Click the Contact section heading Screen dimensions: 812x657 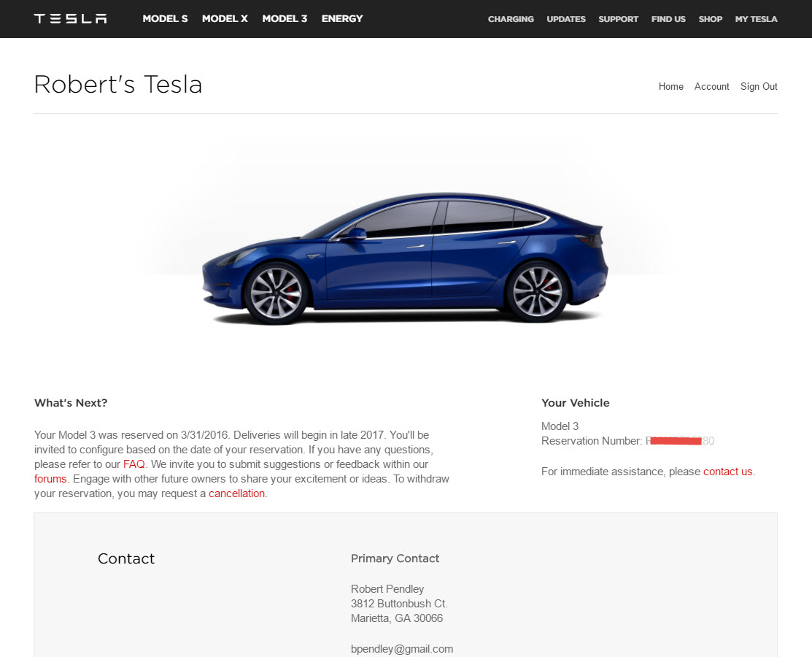coord(126,558)
